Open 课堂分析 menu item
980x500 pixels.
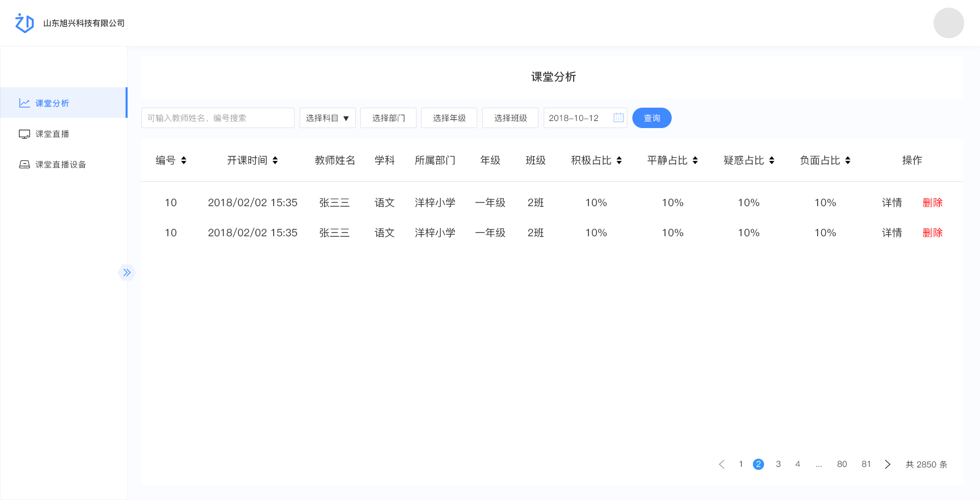pos(64,103)
